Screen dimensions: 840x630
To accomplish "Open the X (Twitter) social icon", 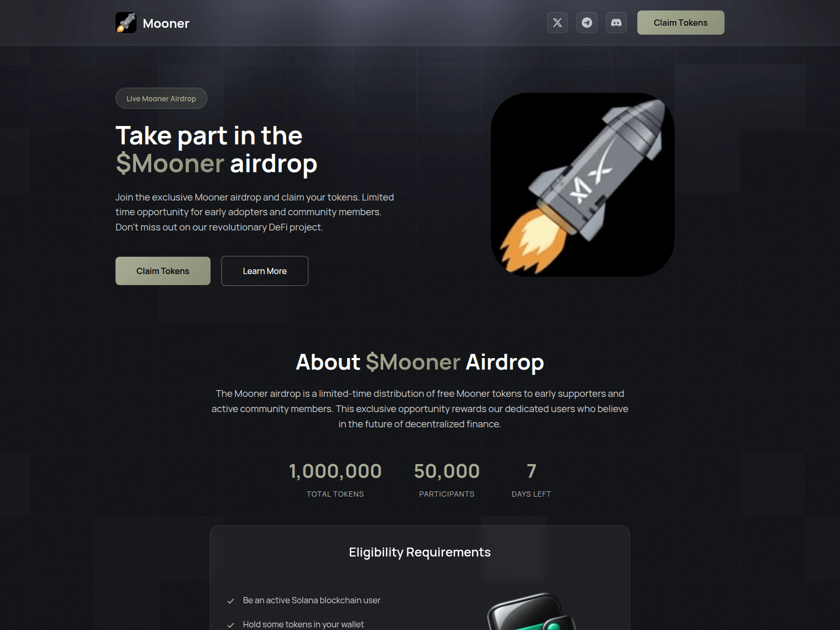I will tap(558, 23).
